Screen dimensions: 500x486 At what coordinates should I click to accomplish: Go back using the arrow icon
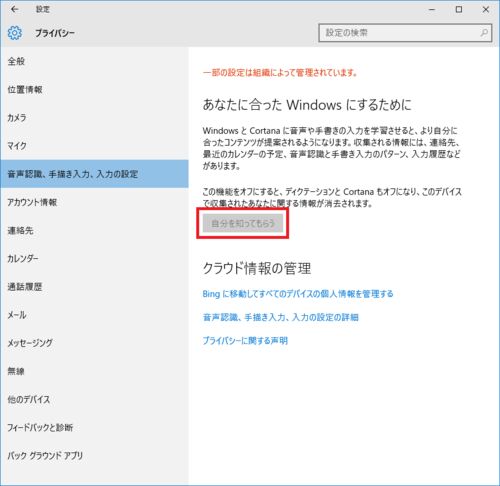point(14,9)
